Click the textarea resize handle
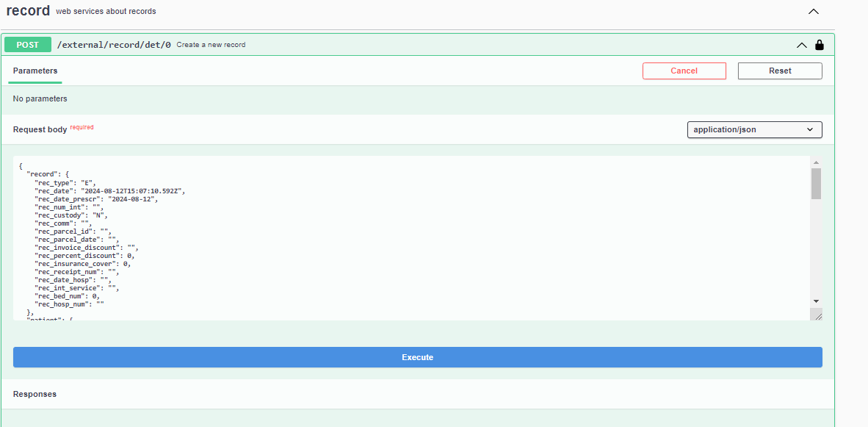 tap(817, 315)
